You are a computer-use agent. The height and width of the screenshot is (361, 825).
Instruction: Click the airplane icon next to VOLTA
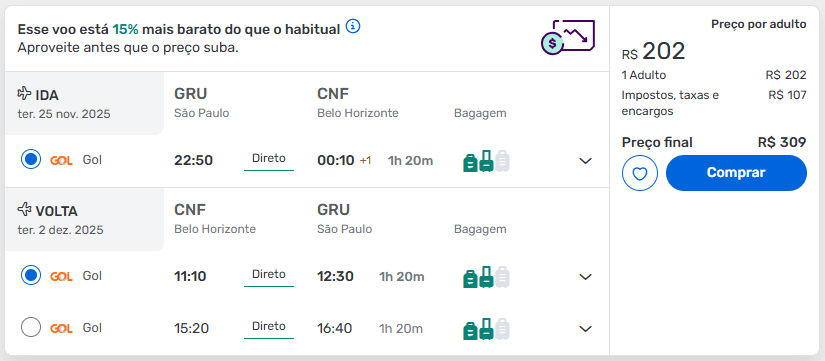coord(24,209)
